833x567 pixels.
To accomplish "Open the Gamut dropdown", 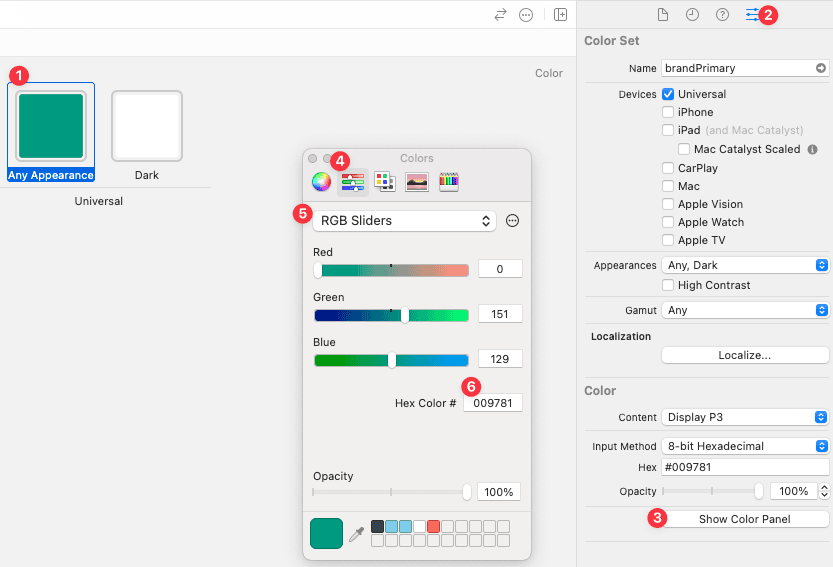I will 745,310.
